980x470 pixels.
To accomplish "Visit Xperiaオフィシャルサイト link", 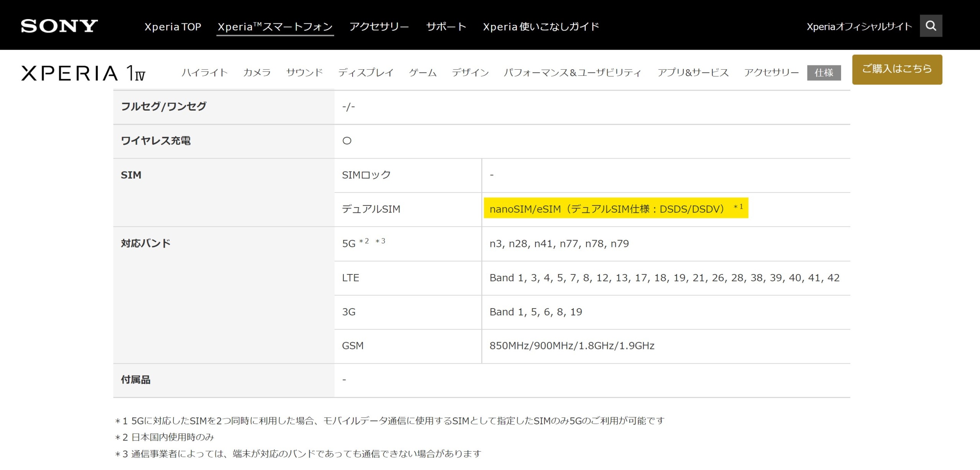I will click(x=859, y=27).
